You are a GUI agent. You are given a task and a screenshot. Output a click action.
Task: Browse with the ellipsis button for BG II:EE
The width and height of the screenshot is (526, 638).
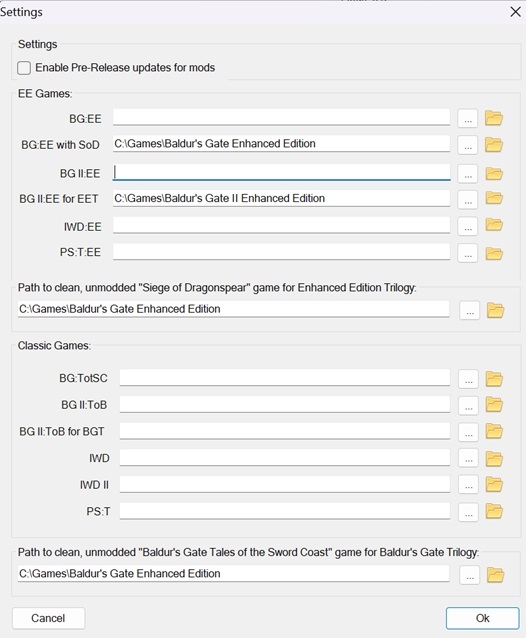468,175
